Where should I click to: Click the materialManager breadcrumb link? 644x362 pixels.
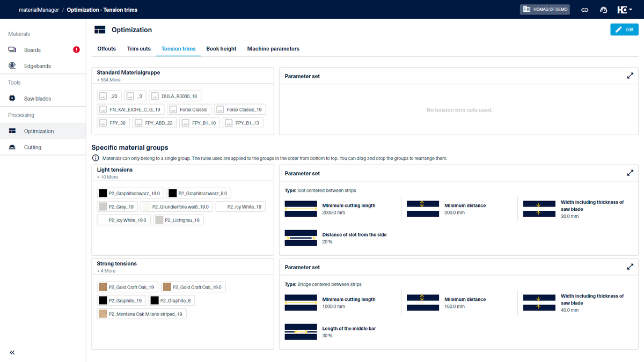coord(38,10)
